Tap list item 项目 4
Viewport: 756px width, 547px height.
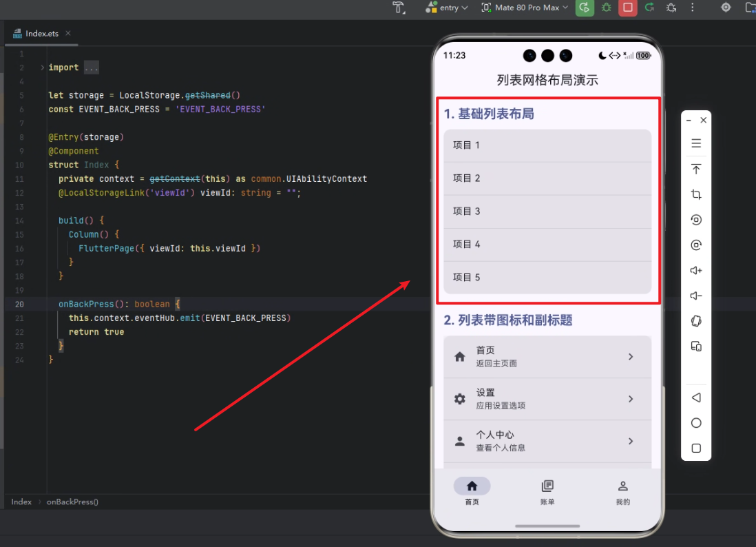547,245
